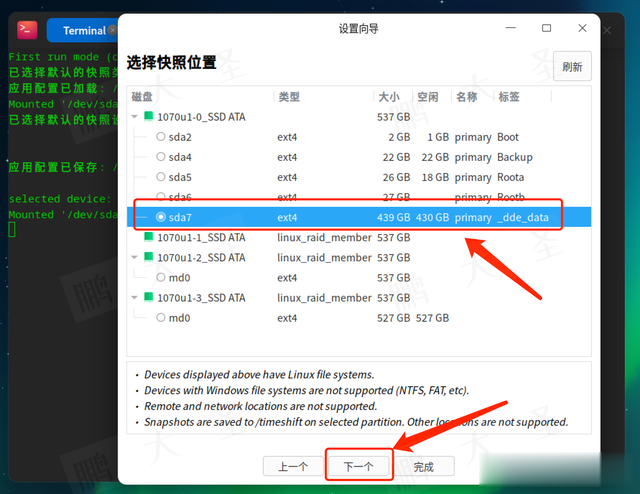Maximize the 设置向导 wizard window
This screenshot has height=494, width=640.
(x=546, y=28)
